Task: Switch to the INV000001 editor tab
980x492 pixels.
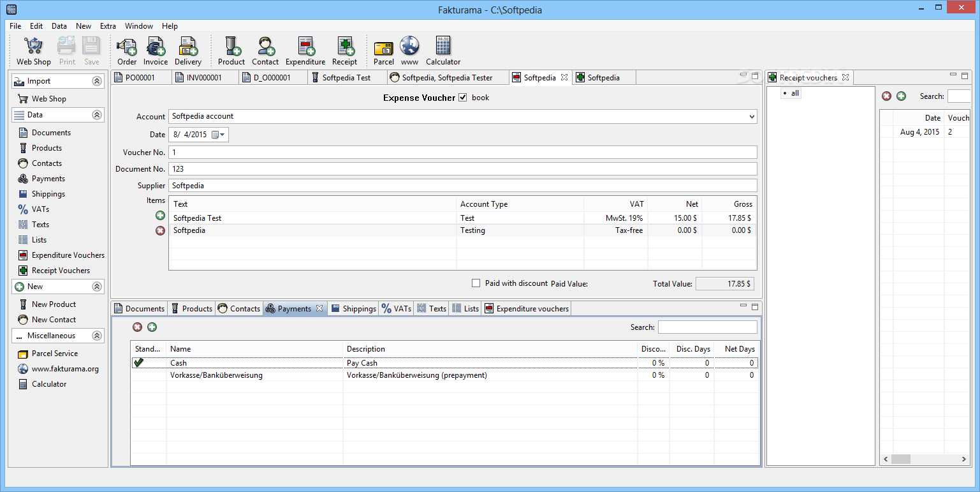Action: pyautogui.click(x=205, y=78)
